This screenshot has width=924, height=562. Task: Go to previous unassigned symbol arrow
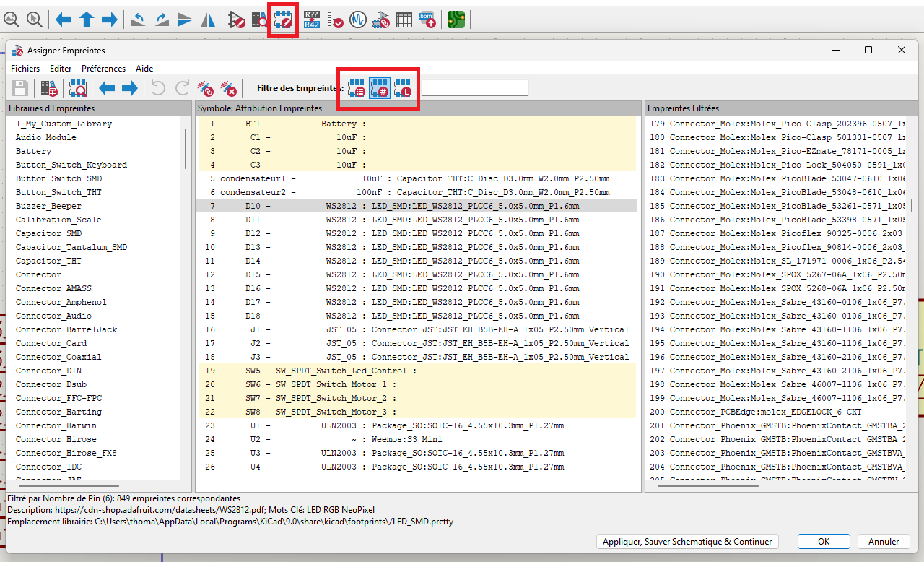pos(107,89)
